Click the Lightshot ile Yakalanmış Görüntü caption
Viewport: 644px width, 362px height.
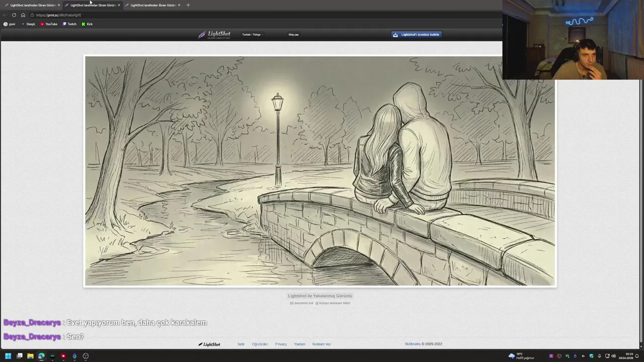point(320,296)
